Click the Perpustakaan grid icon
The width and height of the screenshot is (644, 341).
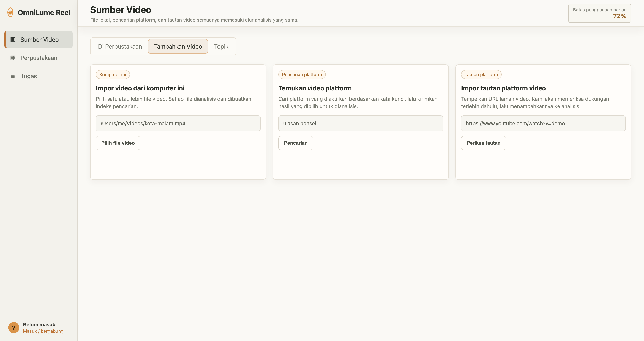tap(13, 58)
